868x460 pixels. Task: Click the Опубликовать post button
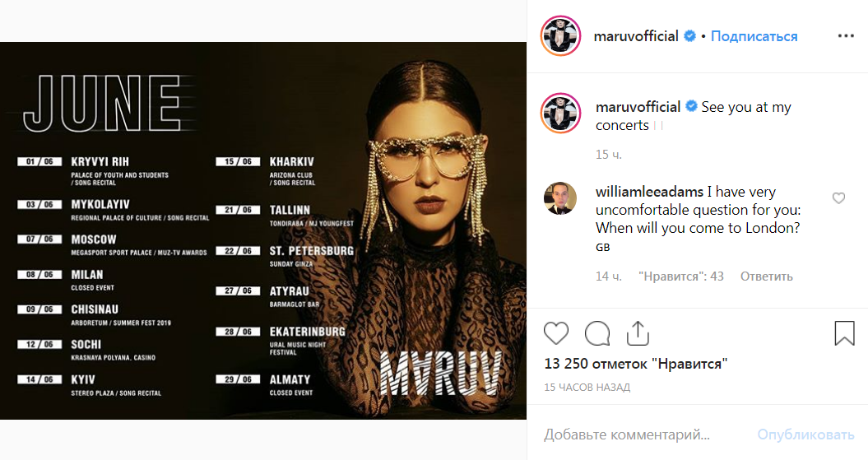pyautogui.click(x=805, y=434)
